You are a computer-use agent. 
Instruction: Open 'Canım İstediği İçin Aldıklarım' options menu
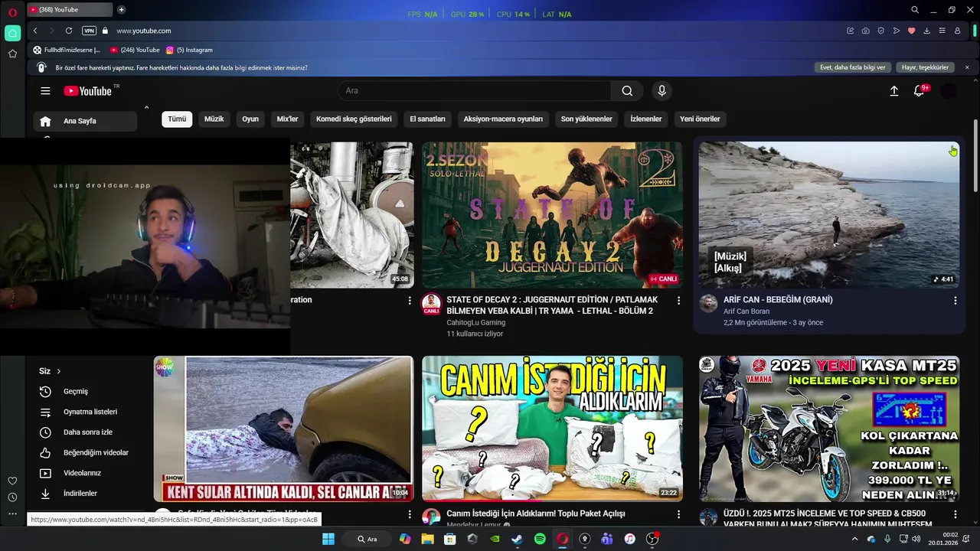click(x=678, y=514)
